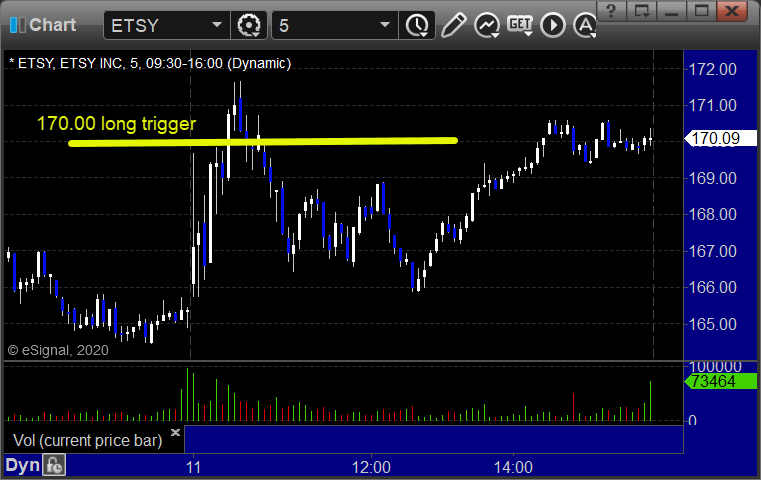Click the 171.00 price axis label
This screenshot has height=480, width=761.
coord(712,105)
